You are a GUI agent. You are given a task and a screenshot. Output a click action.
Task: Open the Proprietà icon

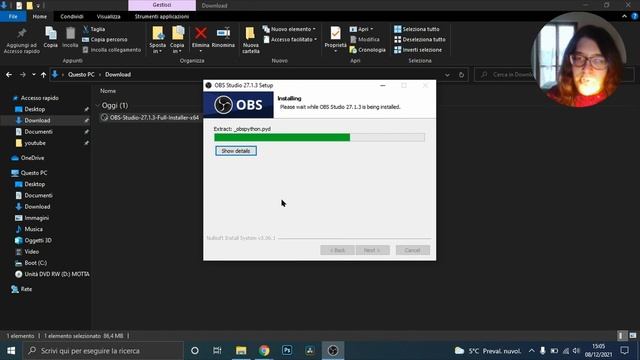[336, 33]
